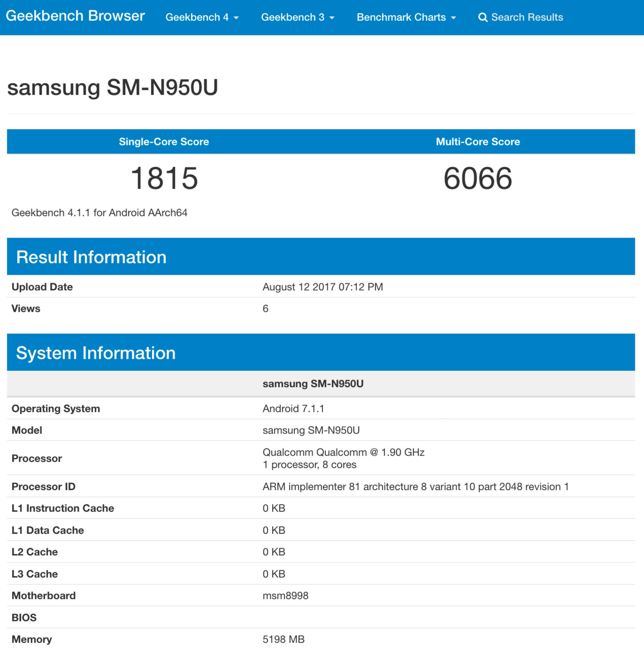Click the Geekbench 4 caret arrow
The height and width of the screenshot is (656, 644).
pos(236,18)
